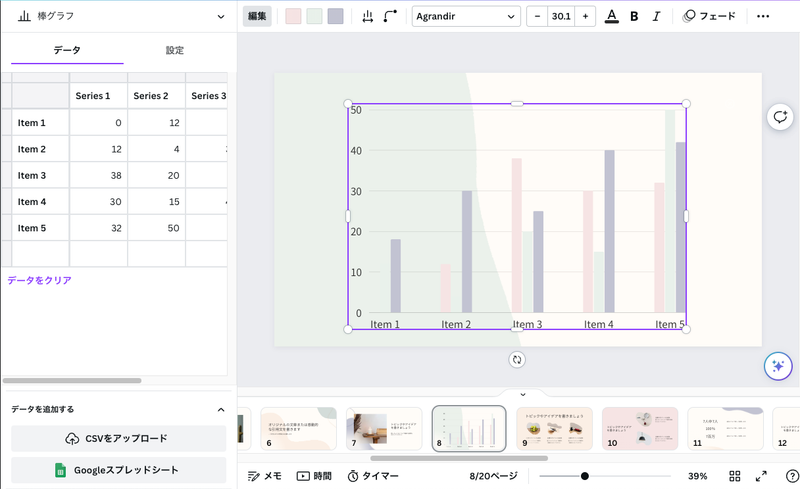The height and width of the screenshot is (489, 800).
Task: Toggle bold text formatting
Action: click(x=634, y=16)
